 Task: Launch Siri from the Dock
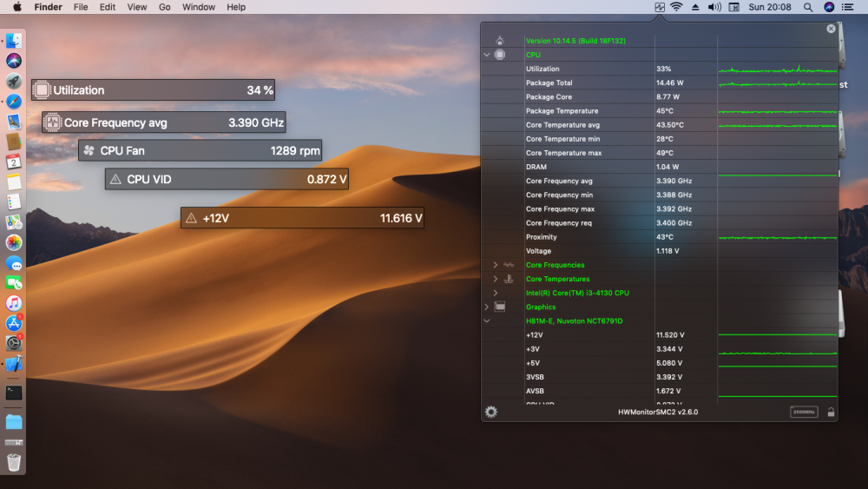point(14,60)
